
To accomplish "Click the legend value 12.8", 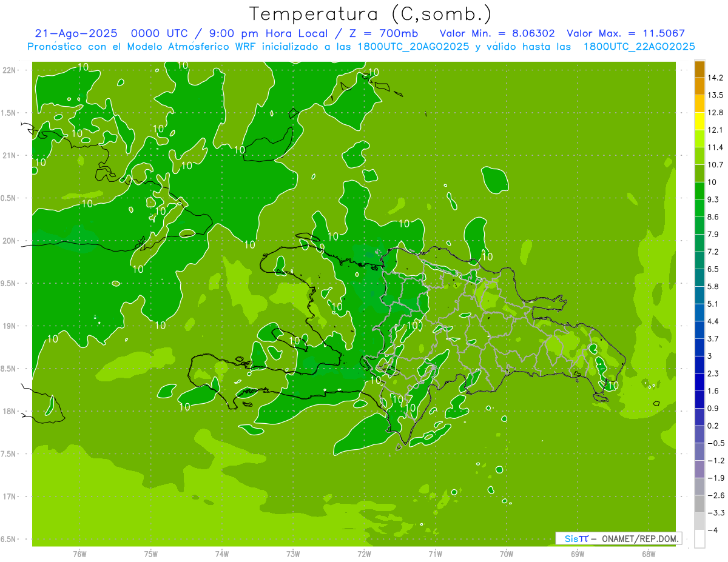I will coord(715,113).
